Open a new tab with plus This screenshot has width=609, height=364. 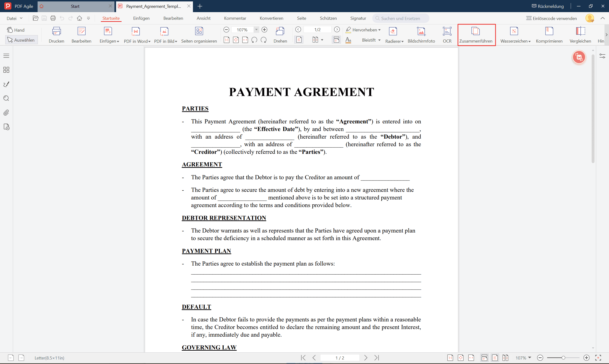coord(200,6)
